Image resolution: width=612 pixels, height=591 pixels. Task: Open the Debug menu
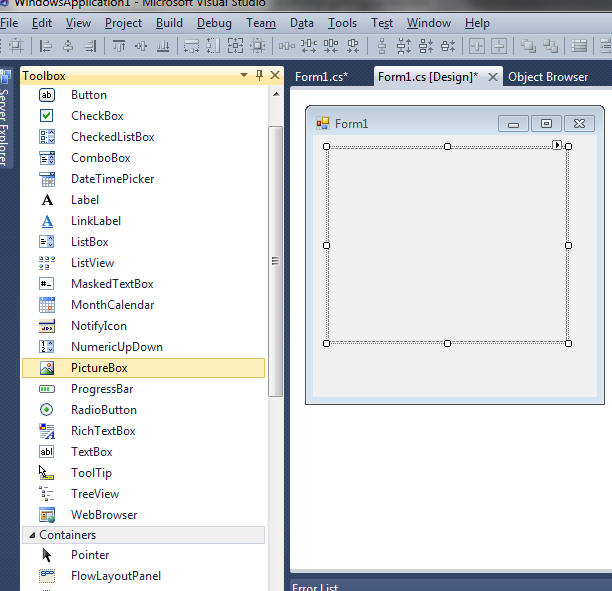pyautogui.click(x=214, y=23)
